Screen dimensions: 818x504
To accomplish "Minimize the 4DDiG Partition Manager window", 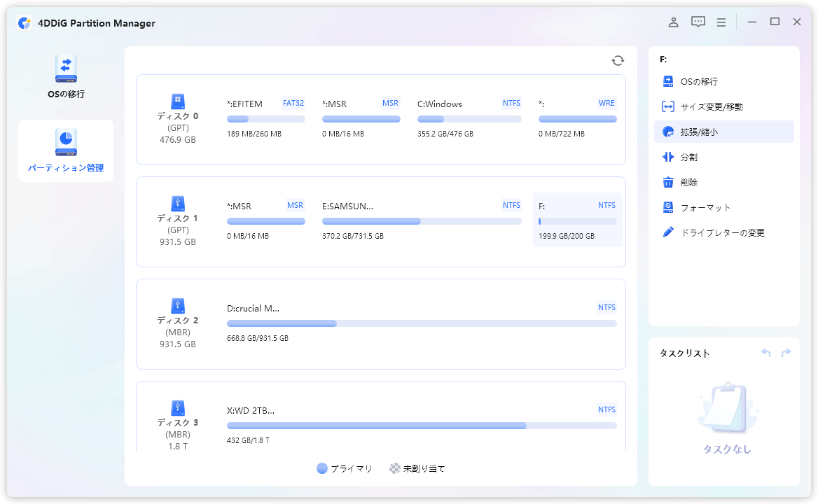I will [x=751, y=22].
